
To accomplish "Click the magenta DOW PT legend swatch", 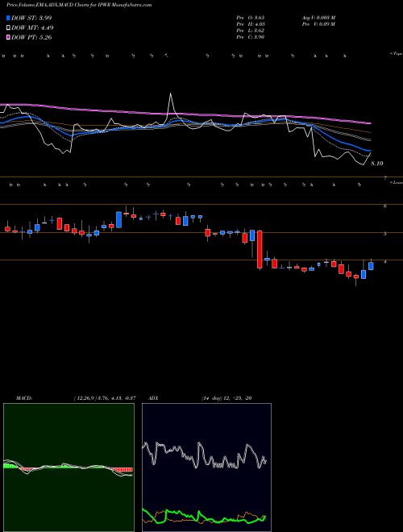I will pyautogui.click(x=8, y=37).
